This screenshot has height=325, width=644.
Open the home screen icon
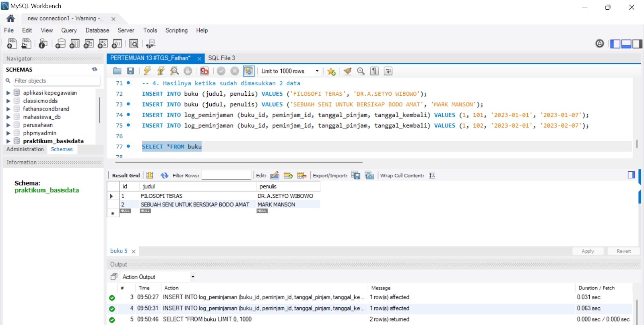click(11, 19)
